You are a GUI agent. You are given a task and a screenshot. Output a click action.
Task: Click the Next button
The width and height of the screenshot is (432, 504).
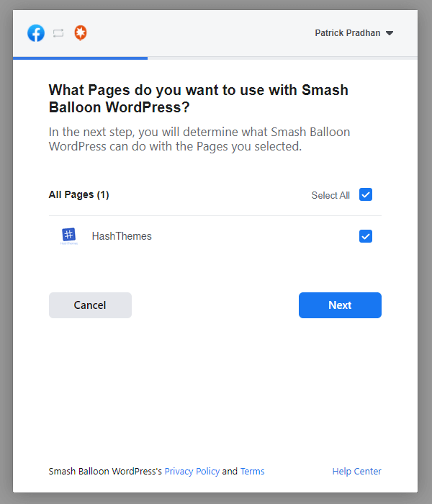[340, 305]
